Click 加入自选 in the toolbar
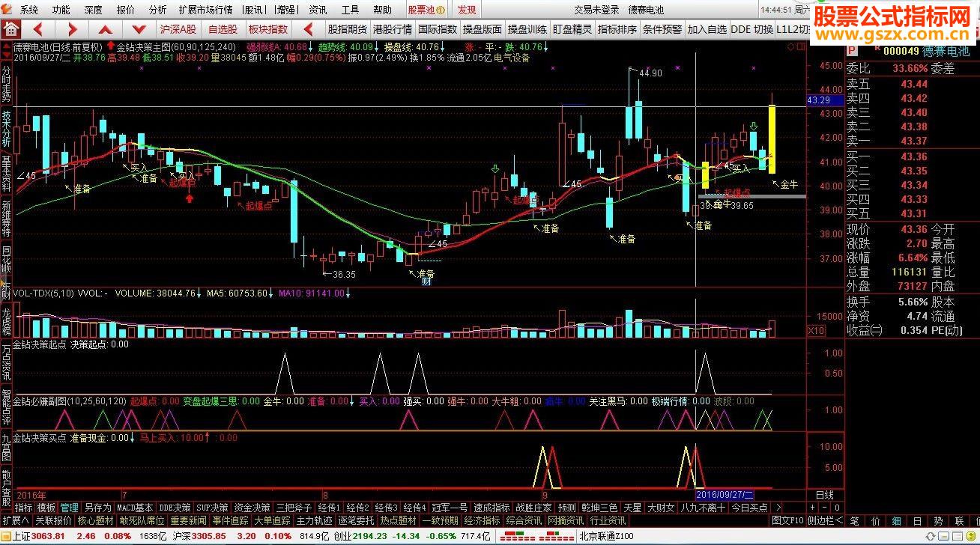This screenshot has width=980, height=545. coord(707,29)
